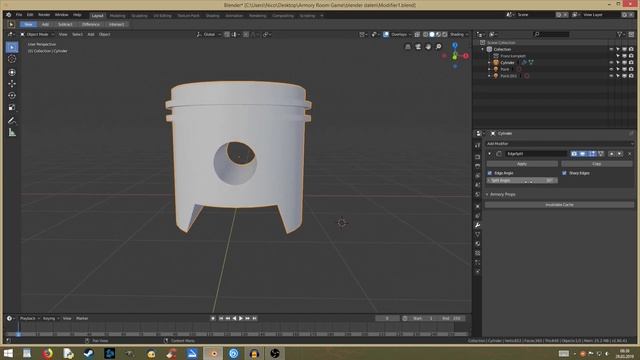Toggle the Edge Angle checkbox
640x360 pixels.
coord(490,173)
